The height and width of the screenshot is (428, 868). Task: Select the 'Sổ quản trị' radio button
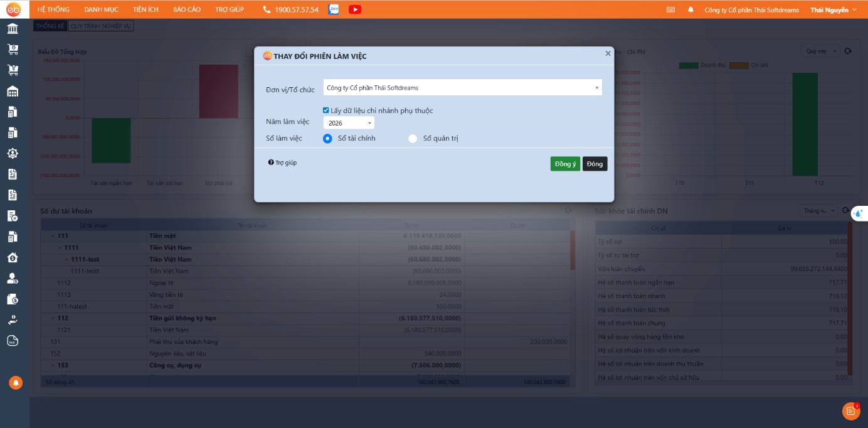click(x=413, y=139)
